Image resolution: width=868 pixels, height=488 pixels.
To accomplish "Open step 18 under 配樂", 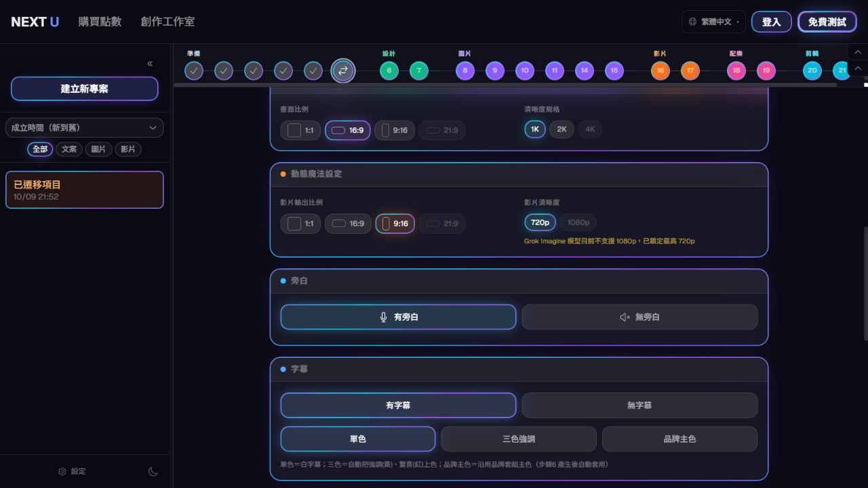I will click(x=736, y=70).
